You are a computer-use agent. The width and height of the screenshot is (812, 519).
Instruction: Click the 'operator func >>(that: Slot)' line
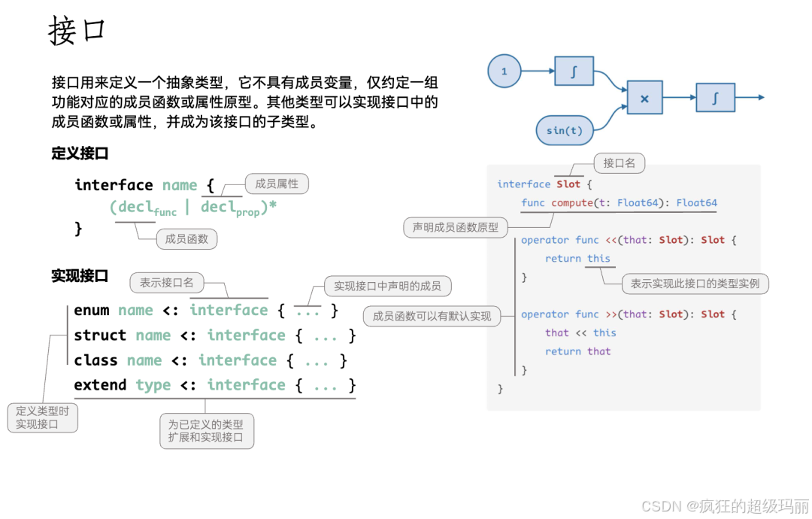point(629,314)
